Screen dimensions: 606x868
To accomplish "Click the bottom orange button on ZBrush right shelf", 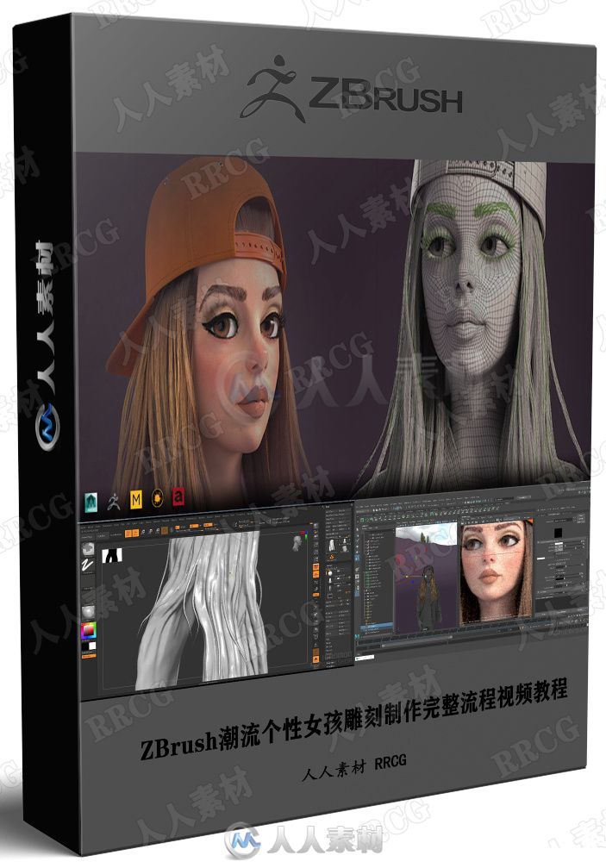I will point(315,659).
